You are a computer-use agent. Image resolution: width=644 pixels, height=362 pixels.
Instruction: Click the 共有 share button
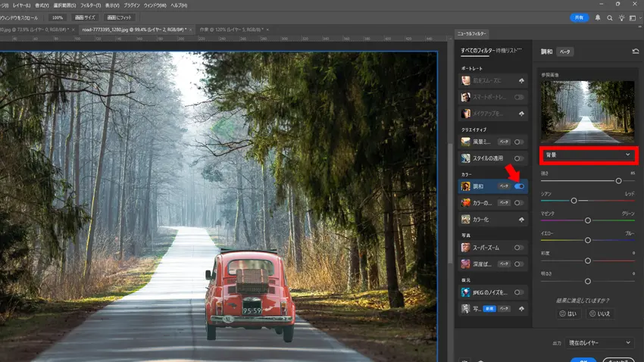pyautogui.click(x=580, y=17)
